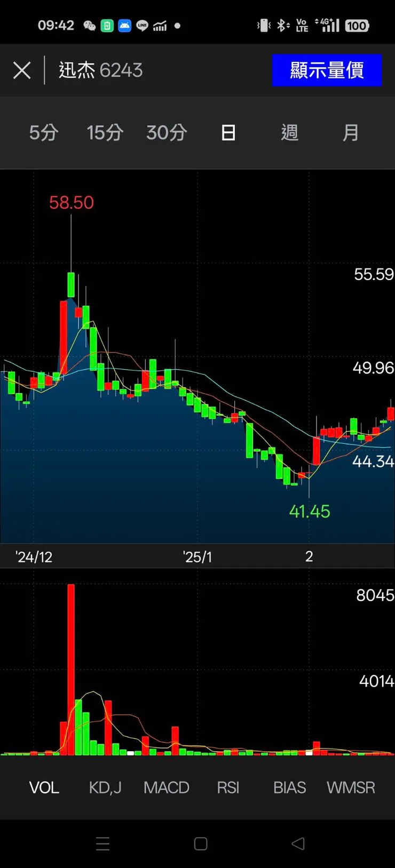Select the 月 monthly chart tab

coord(351,132)
